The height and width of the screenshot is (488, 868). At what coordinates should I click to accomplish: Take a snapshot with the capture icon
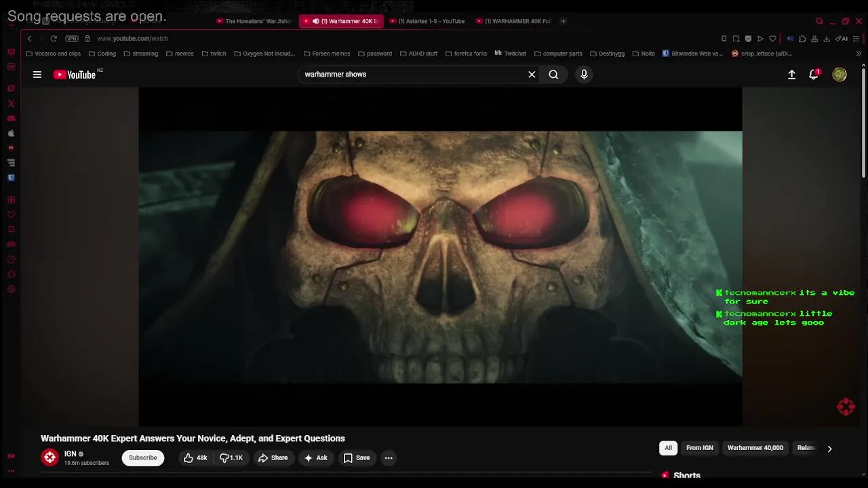click(x=736, y=39)
